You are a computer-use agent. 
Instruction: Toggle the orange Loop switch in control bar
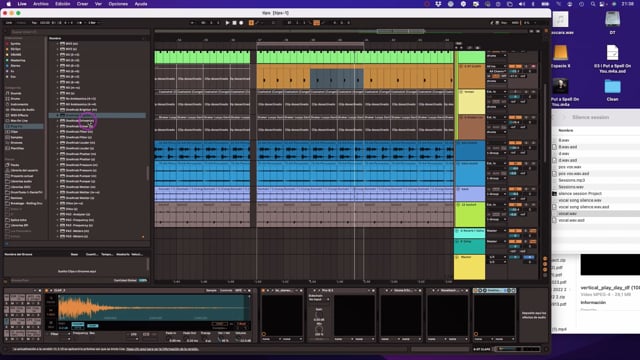[x=316, y=23]
